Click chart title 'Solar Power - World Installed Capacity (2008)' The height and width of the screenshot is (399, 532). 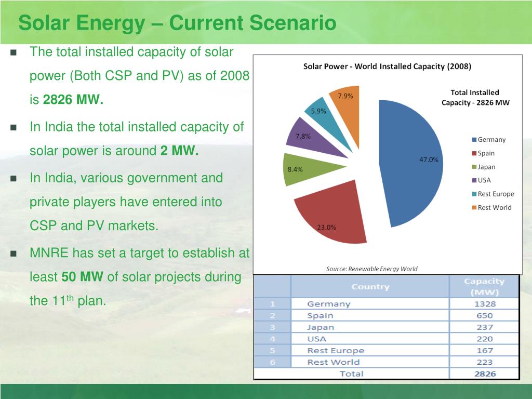point(387,66)
